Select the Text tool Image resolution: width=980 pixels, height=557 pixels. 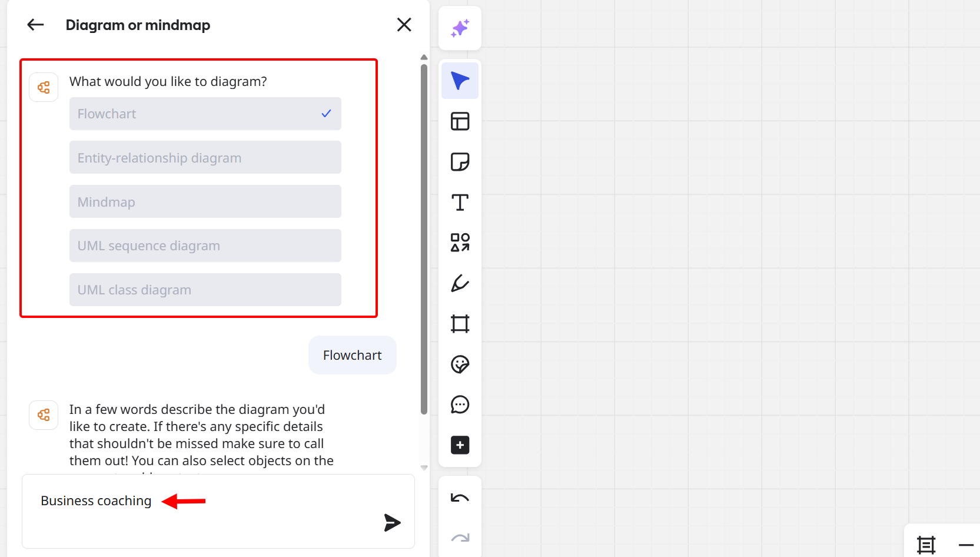click(460, 203)
